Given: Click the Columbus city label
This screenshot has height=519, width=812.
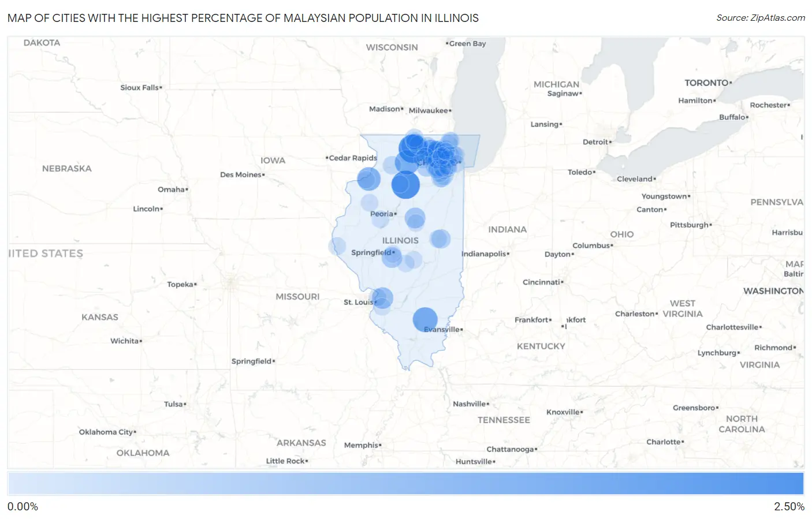Looking at the screenshot, I should (593, 245).
